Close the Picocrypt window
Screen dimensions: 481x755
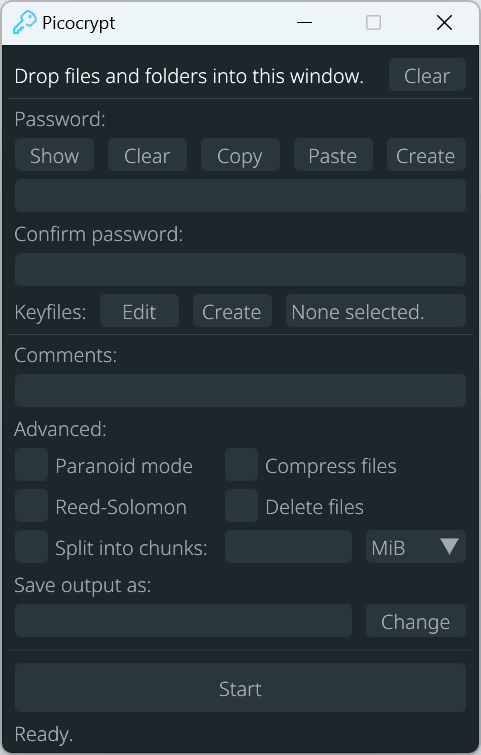444,23
